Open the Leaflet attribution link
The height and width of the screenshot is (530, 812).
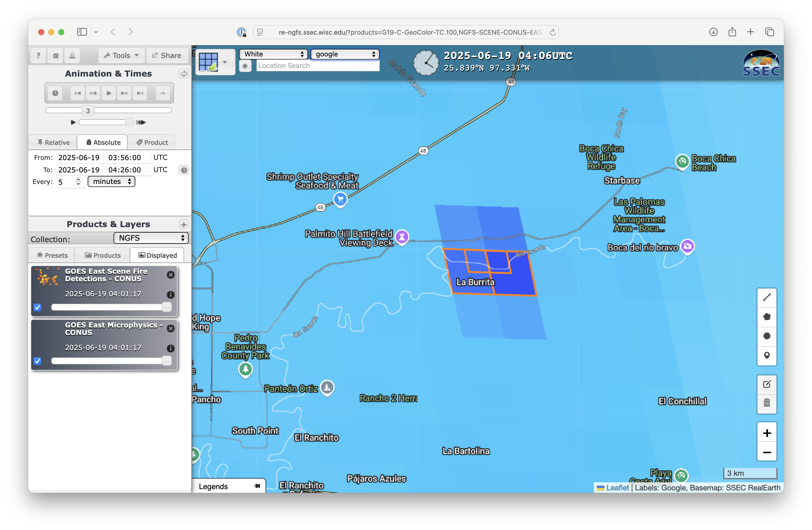pyautogui.click(x=617, y=488)
